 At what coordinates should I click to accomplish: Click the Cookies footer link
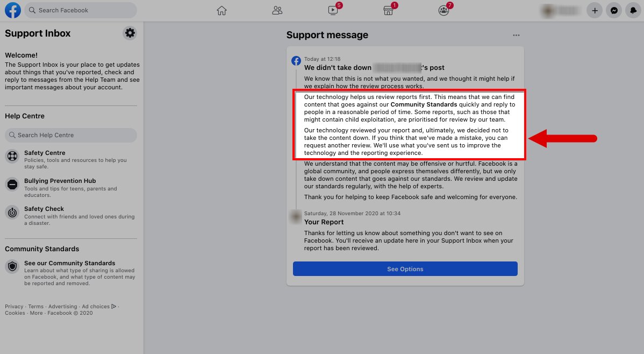pos(15,313)
